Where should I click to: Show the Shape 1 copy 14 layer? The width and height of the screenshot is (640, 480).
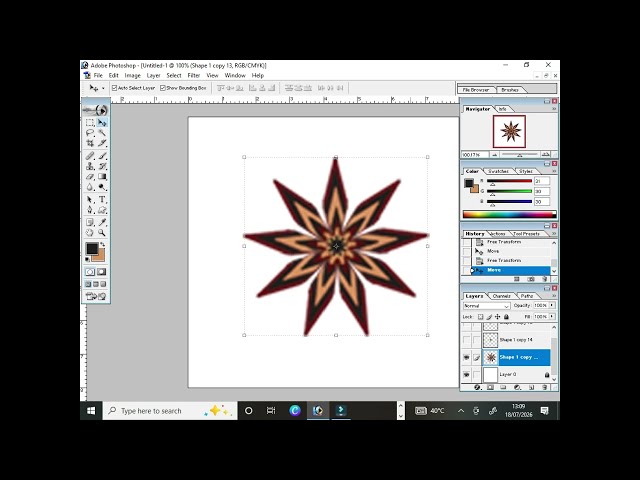click(466, 340)
